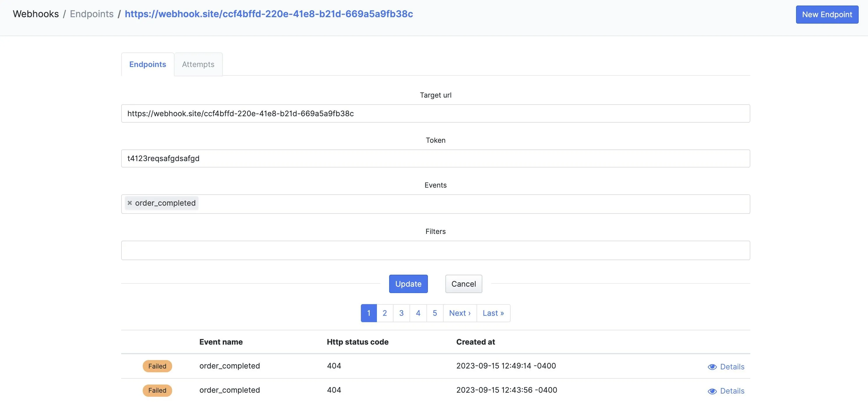Go to page 5 of attempts

pos(435,313)
